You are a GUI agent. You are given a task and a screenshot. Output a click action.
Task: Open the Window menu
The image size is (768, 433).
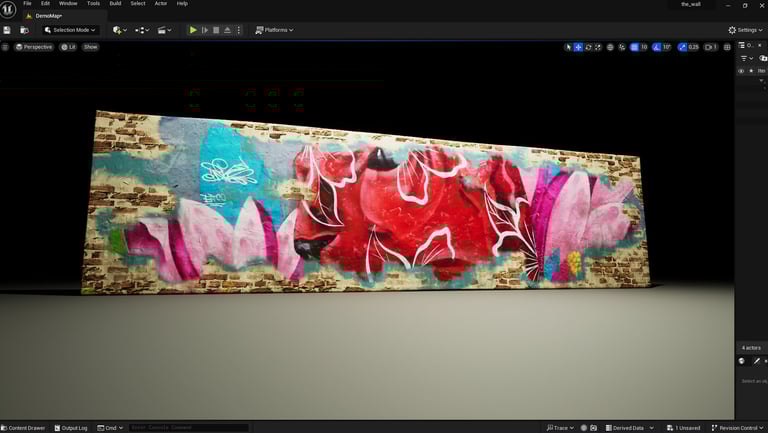click(x=68, y=3)
